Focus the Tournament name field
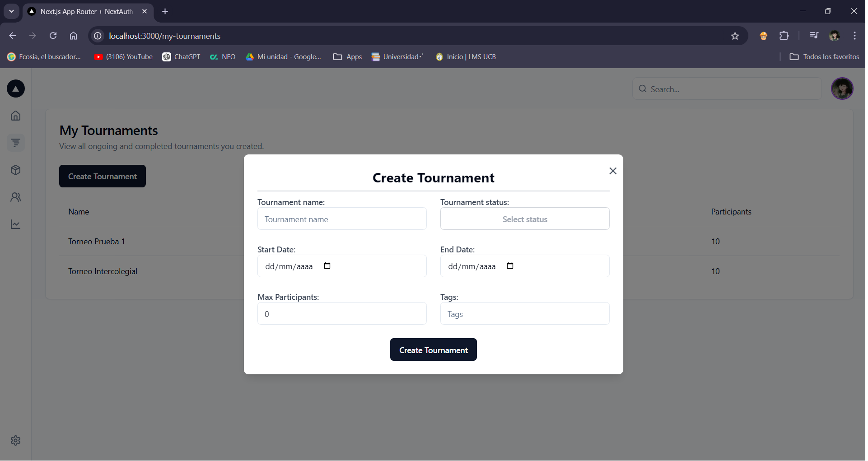The height and width of the screenshot is (461, 868). pos(341,219)
